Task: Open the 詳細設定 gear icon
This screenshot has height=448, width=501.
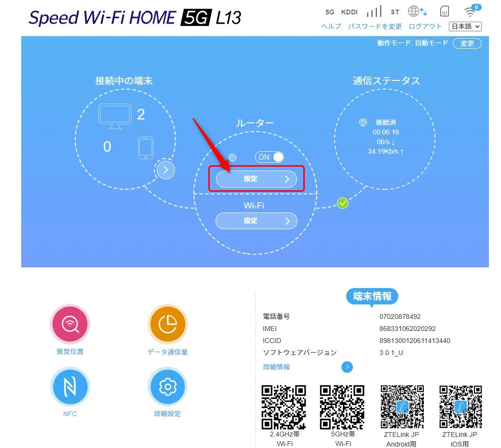Action: tap(167, 386)
